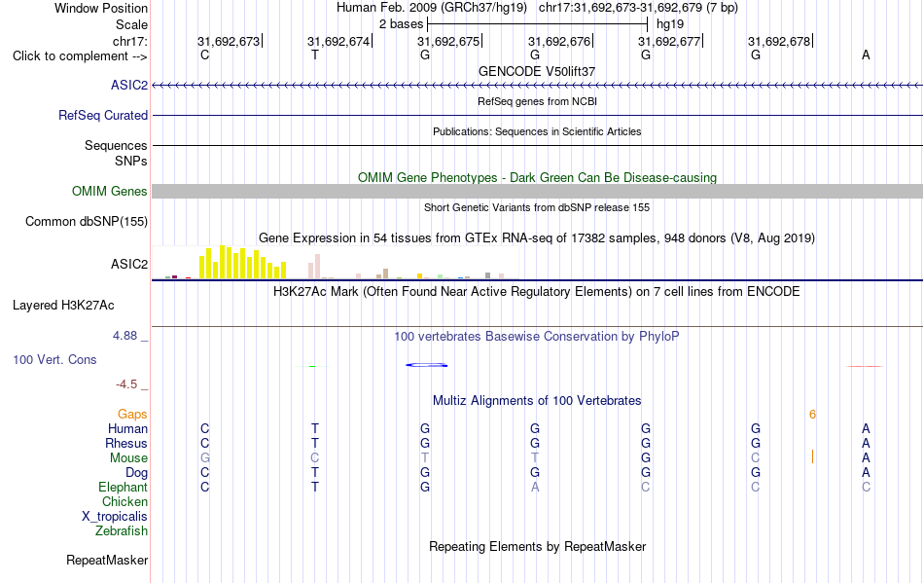
Task: Click the SNPs label under Sequences
Action: (x=131, y=161)
